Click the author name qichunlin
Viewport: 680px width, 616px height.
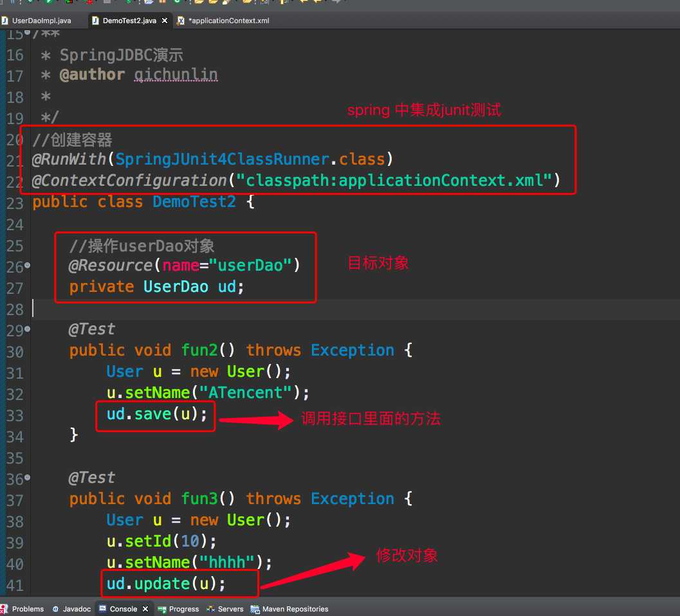[x=176, y=75]
